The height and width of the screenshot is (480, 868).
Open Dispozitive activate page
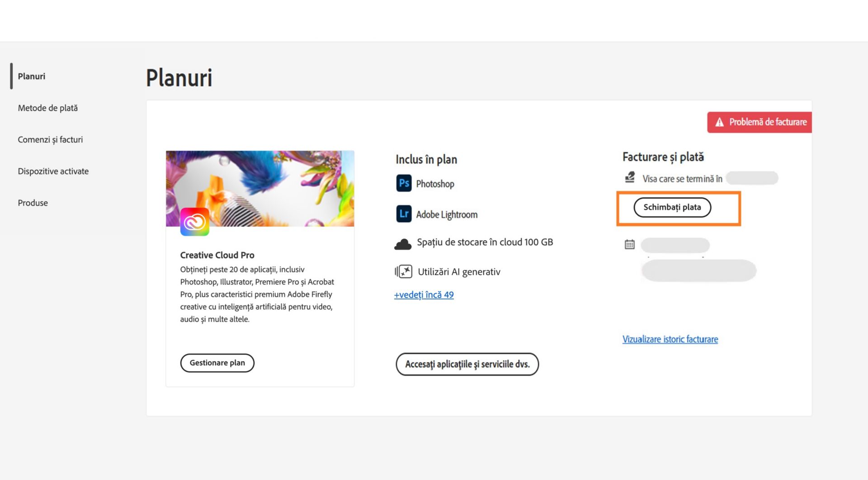(x=53, y=171)
